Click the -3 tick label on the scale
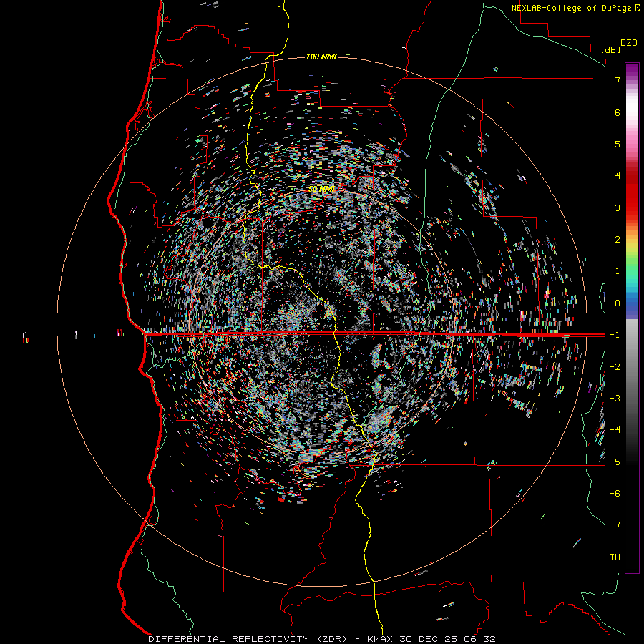 (615, 398)
